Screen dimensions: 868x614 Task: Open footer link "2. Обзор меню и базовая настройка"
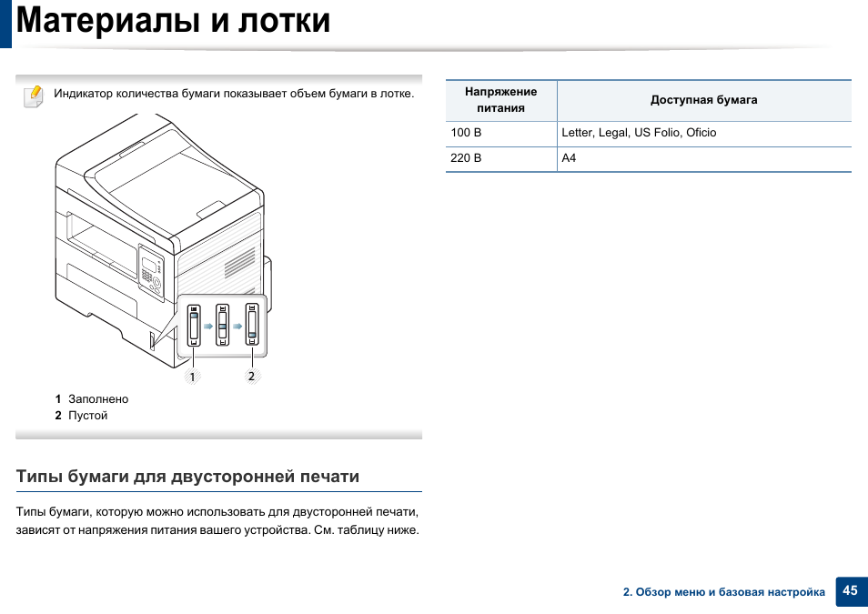(723, 592)
